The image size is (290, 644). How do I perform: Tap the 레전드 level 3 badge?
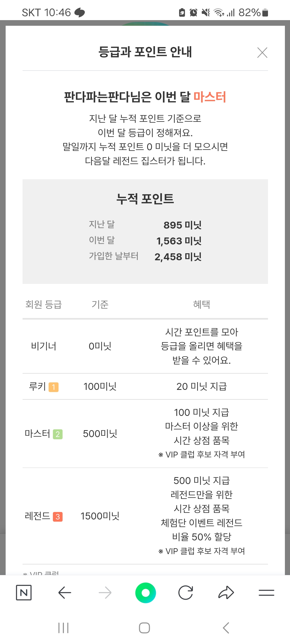pos(58,517)
